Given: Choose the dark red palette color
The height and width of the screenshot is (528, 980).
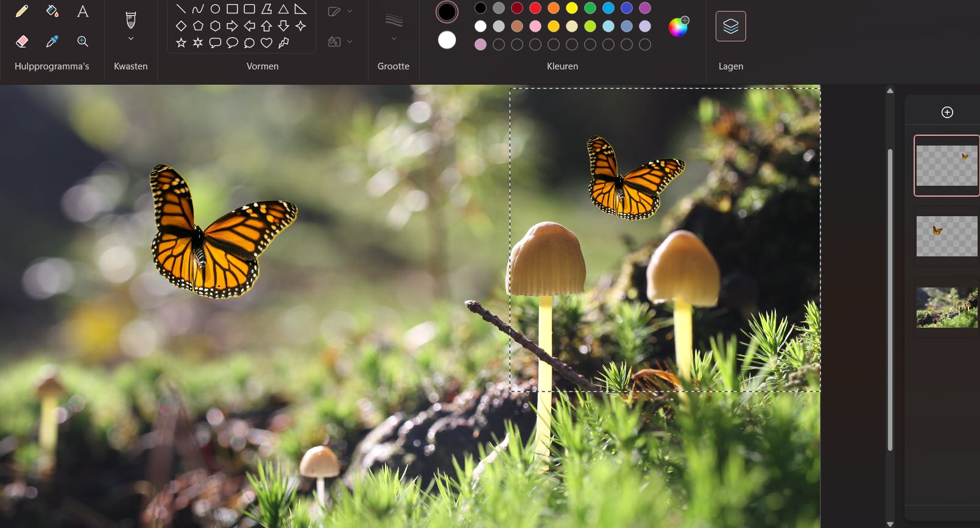Looking at the screenshot, I should coord(517,8).
